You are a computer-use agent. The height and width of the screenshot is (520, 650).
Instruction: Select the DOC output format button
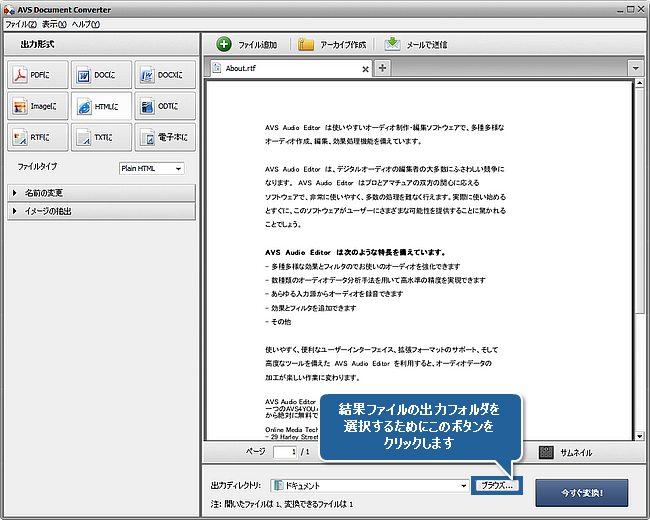click(102, 75)
